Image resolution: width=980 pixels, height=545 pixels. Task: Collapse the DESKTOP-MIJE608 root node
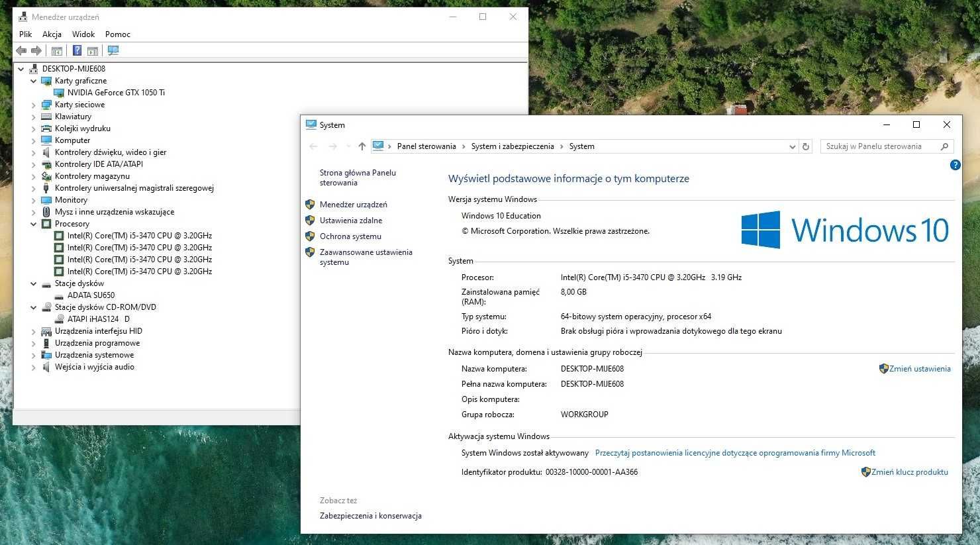pos(21,69)
